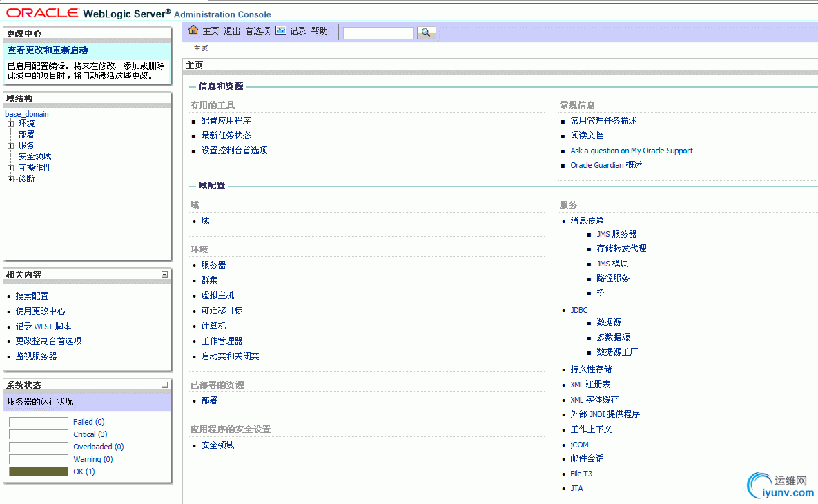Click the toolbar search input field
This screenshot has height=504, width=818.
coord(378,33)
